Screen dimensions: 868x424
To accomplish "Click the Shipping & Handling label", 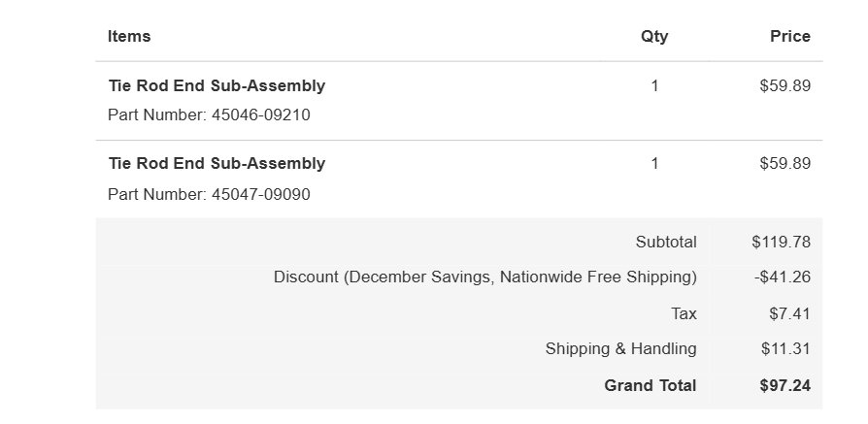I will (x=620, y=348).
